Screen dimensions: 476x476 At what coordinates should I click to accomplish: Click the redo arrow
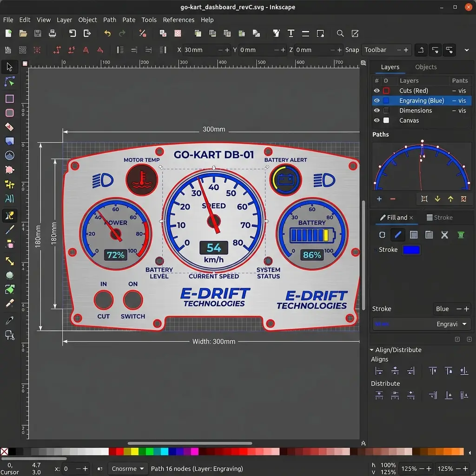122,33
